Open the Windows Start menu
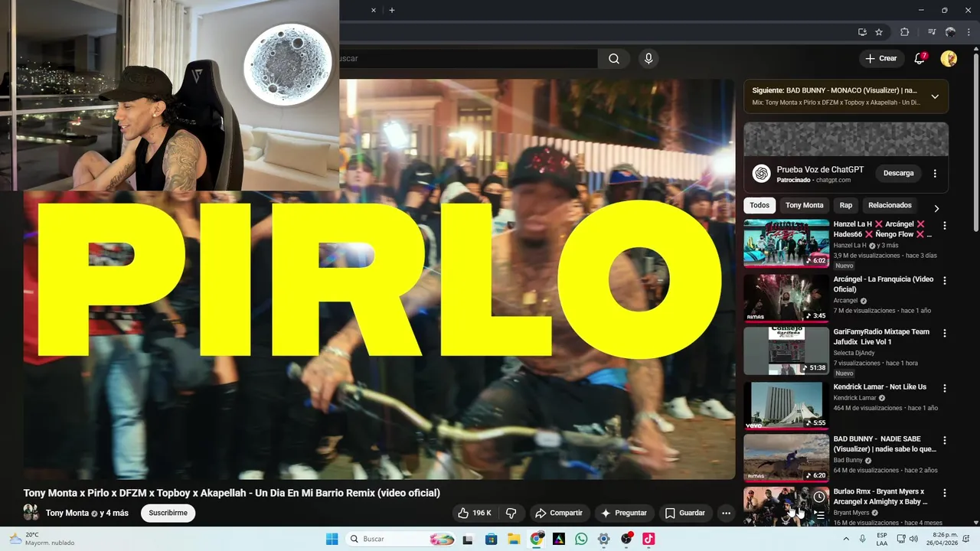Viewport: 980px width, 551px height. 332,539
